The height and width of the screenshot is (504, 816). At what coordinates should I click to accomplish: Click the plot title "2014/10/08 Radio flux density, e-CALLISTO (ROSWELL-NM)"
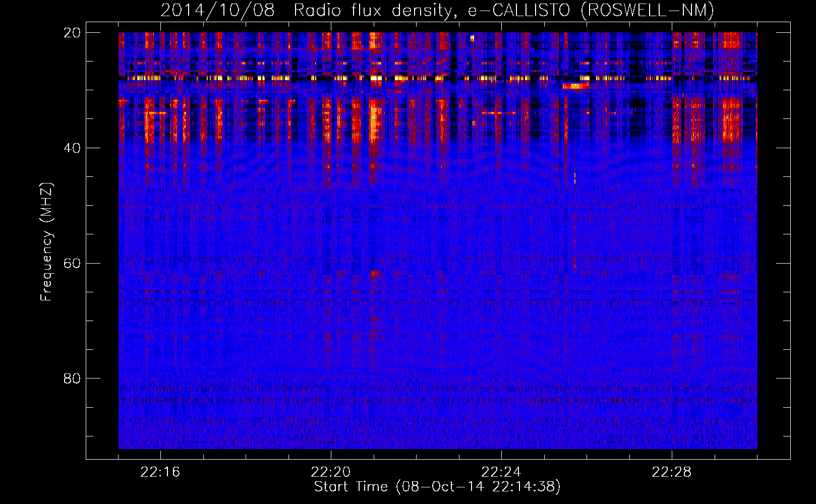pos(437,10)
